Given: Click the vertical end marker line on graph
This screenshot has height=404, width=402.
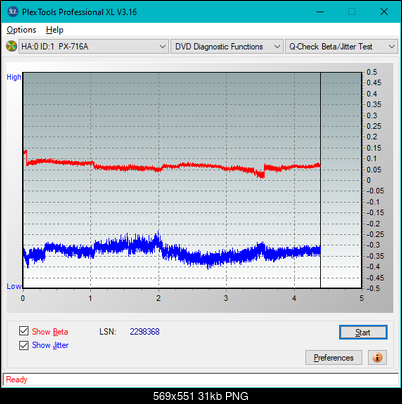Looking at the screenshot, I should coord(320,180).
